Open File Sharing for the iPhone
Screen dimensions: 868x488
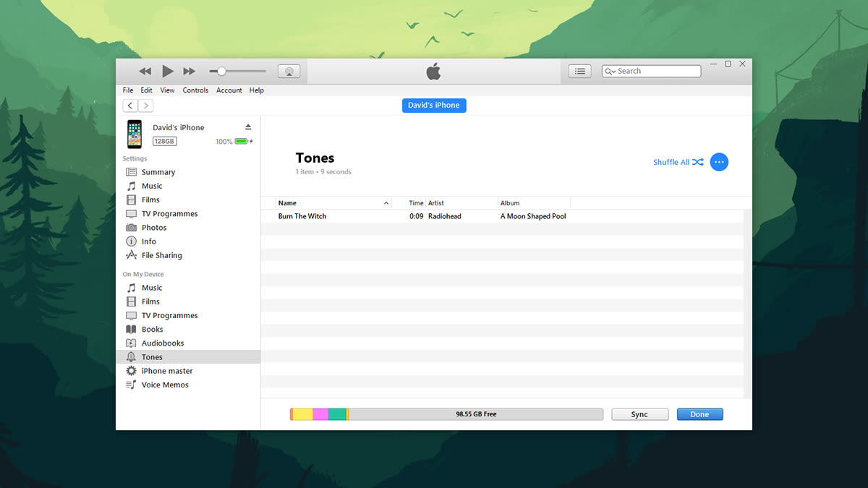(161, 254)
